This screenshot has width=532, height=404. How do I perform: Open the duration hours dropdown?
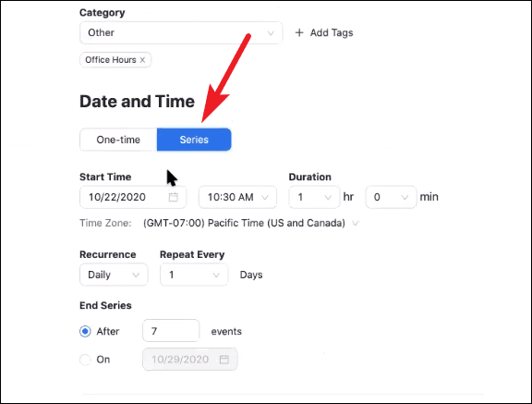click(x=314, y=197)
